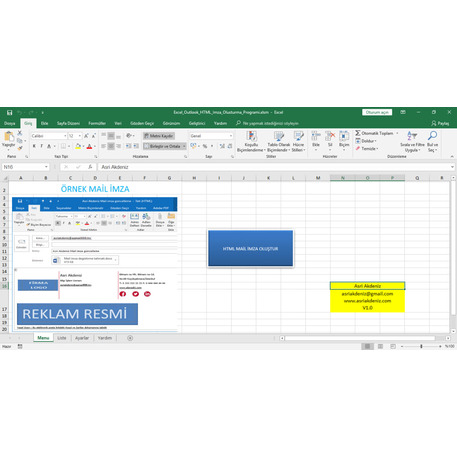Toggle bottom vertical alignment

[x=118, y=136]
